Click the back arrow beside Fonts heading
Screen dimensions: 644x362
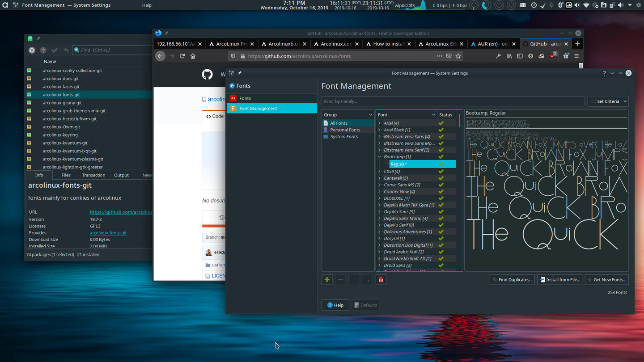[232, 86]
